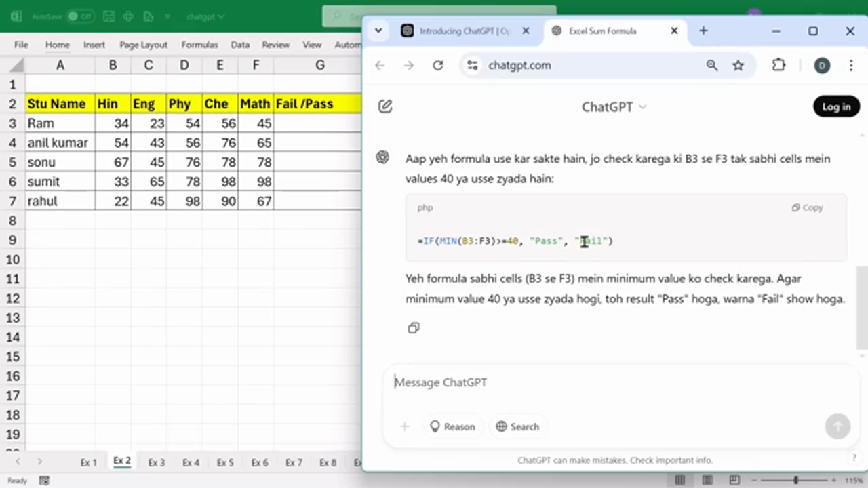Adjust the Excel zoom slider handle
868x488 pixels.
coord(796,481)
